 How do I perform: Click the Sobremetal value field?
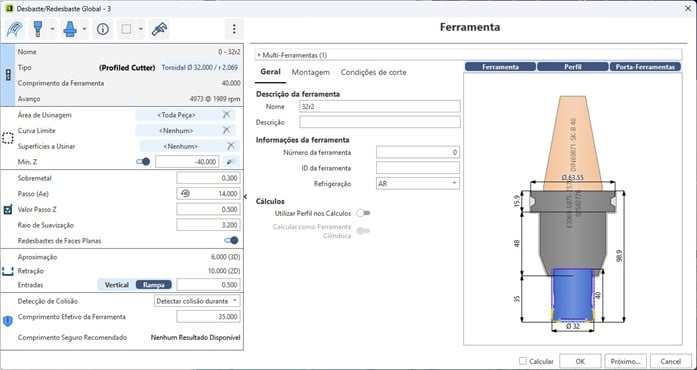pyautogui.click(x=208, y=178)
